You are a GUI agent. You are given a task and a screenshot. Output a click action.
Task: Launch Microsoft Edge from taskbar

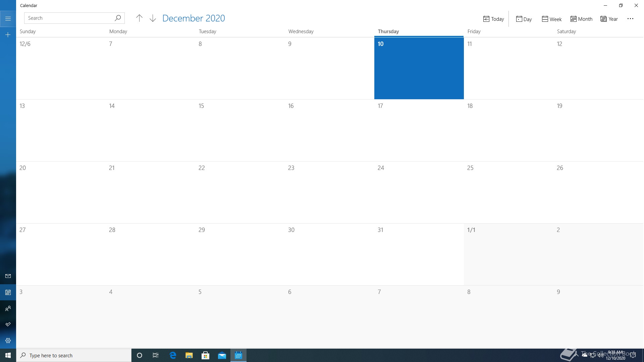coord(173,355)
